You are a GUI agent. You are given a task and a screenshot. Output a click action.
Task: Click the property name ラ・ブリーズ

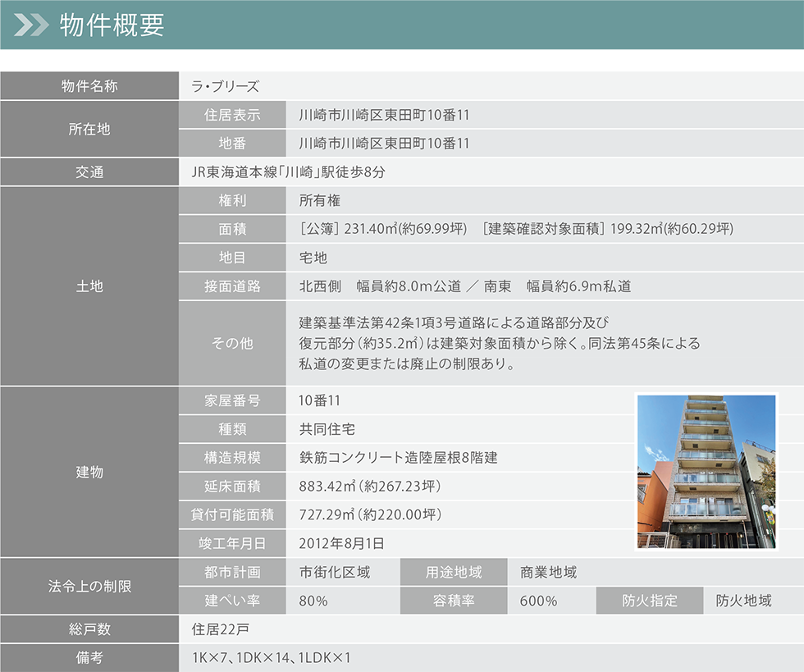tap(225, 86)
